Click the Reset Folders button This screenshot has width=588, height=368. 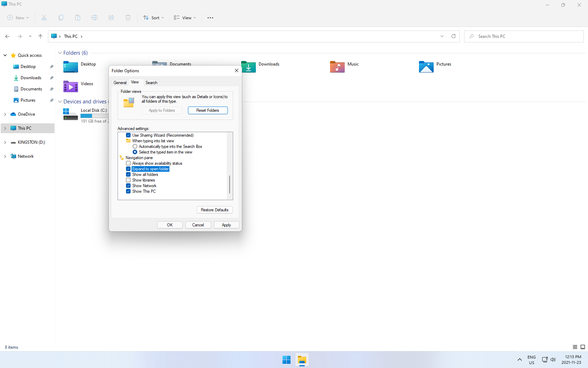pos(208,110)
